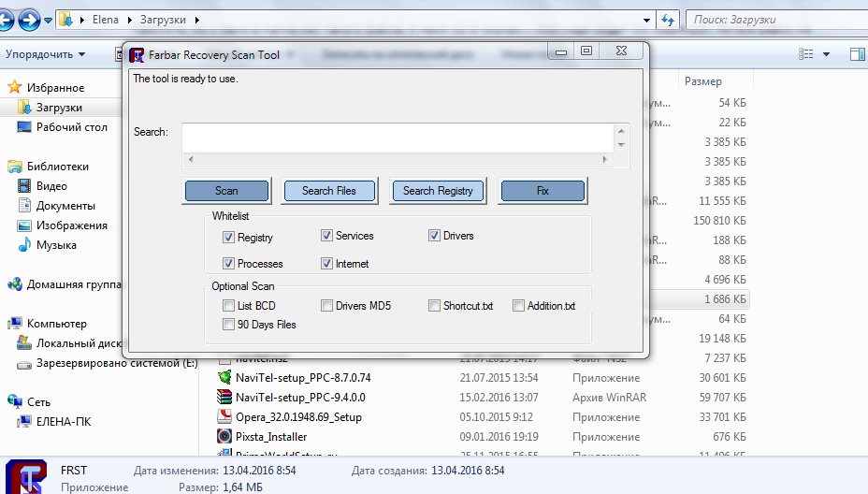Click the Search Registry button
Image resolution: width=868 pixels, height=494 pixels.
pos(438,191)
